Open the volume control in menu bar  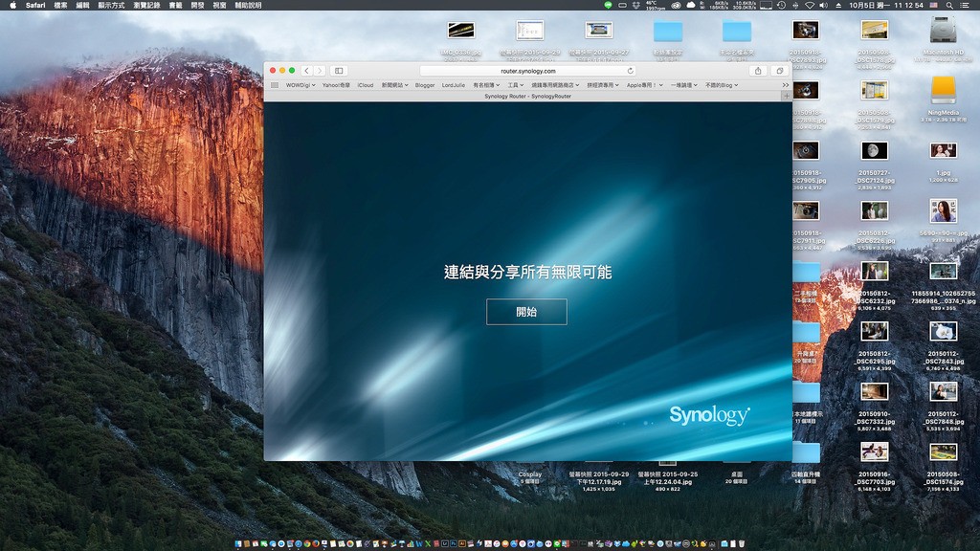click(824, 5)
